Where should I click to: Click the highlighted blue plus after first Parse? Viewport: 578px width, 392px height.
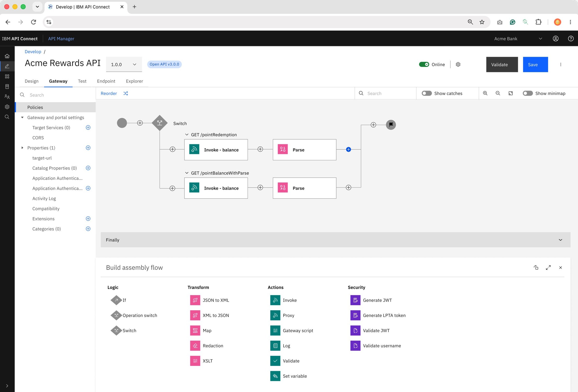[x=348, y=149]
